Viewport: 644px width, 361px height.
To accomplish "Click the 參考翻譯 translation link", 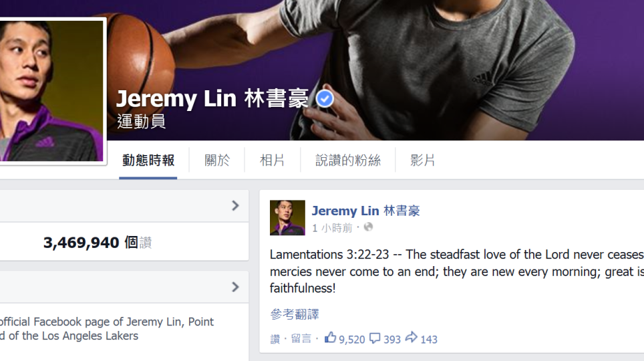I will click(x=295, y=314).
